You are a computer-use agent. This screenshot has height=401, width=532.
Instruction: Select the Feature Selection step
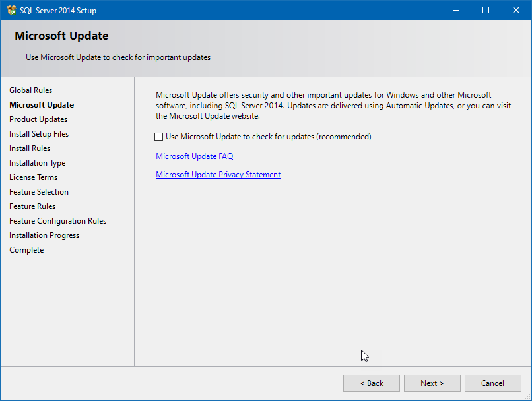(39, 191)
